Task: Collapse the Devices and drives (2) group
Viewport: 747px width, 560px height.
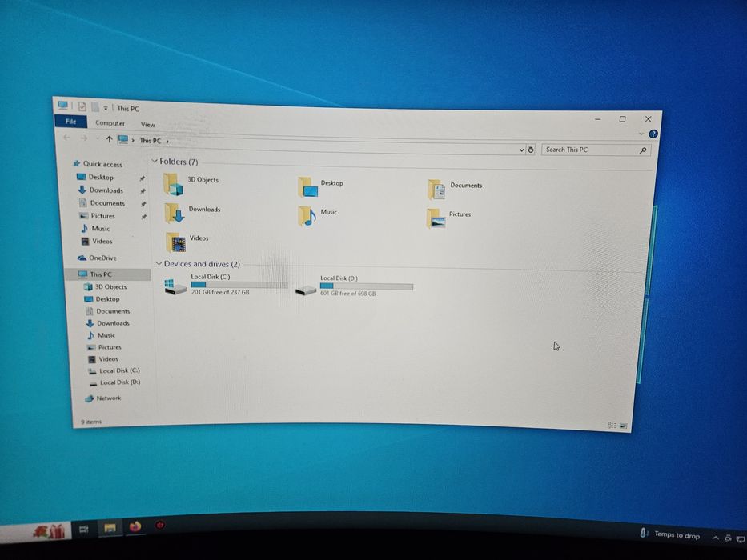Action: coord(159,263)
